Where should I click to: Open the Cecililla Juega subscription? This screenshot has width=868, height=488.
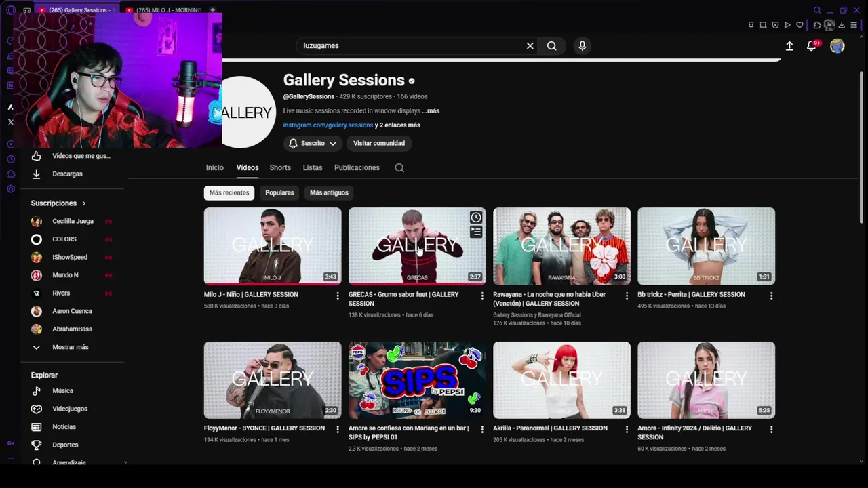click(x=73, y=221)
